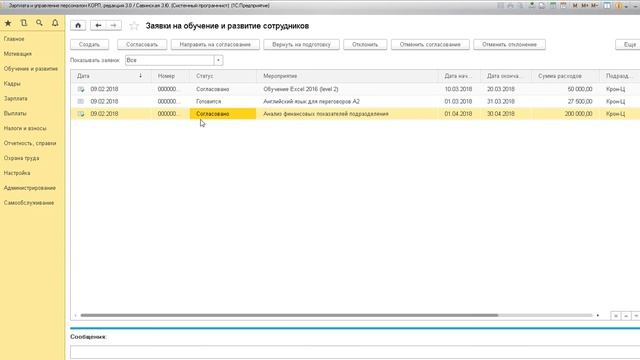Open the Кадры section
Image resolution: width=640 pixels, height=360 pixels.
12,84
